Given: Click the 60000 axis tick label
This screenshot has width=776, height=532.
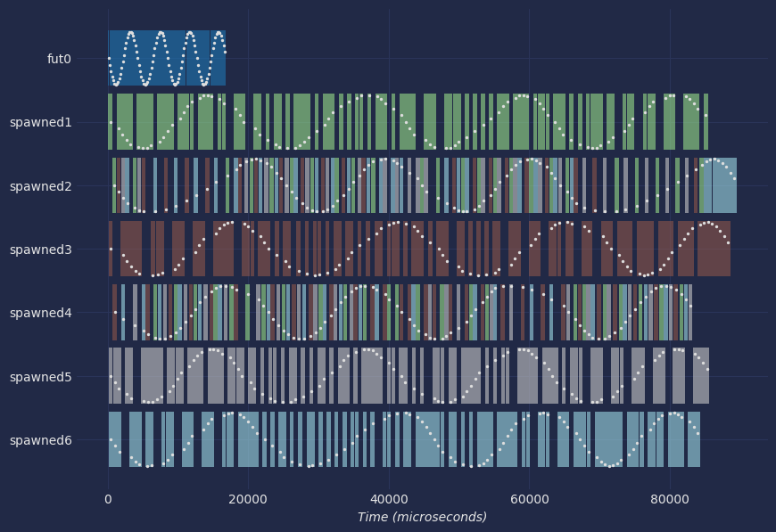Looking at the screenshot, I should [x=529, y=499].
